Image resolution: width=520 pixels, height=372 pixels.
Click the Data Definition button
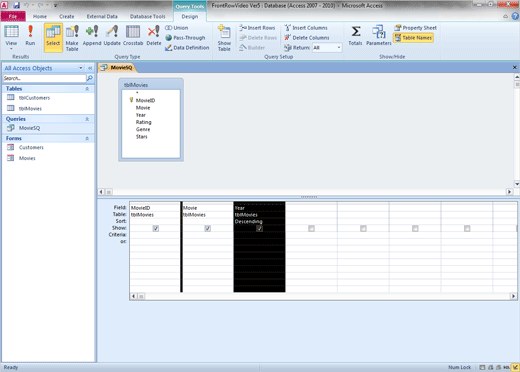187,48
